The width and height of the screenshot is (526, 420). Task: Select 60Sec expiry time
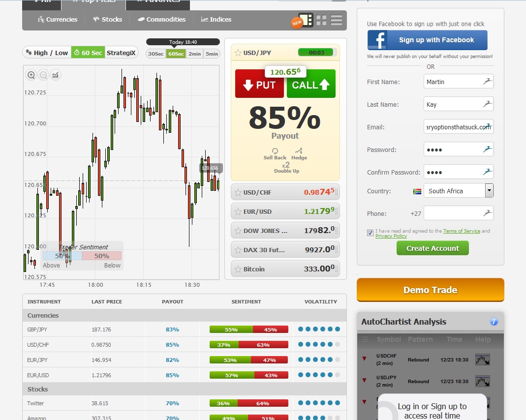click(176, 54)
